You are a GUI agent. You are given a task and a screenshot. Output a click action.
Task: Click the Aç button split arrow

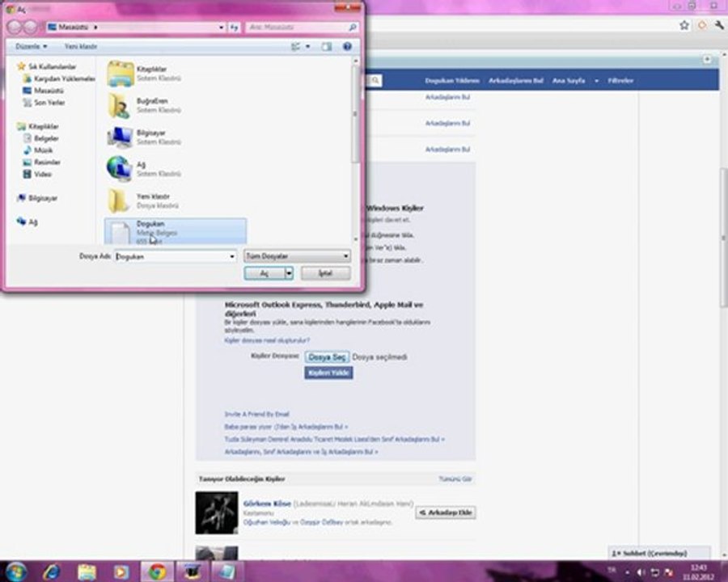click(289, 273)
